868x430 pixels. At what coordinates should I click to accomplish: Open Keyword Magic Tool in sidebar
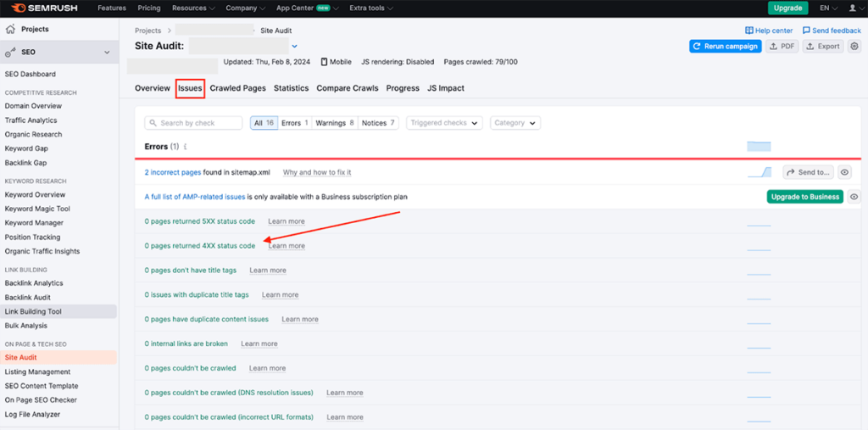tap(37, 209)
